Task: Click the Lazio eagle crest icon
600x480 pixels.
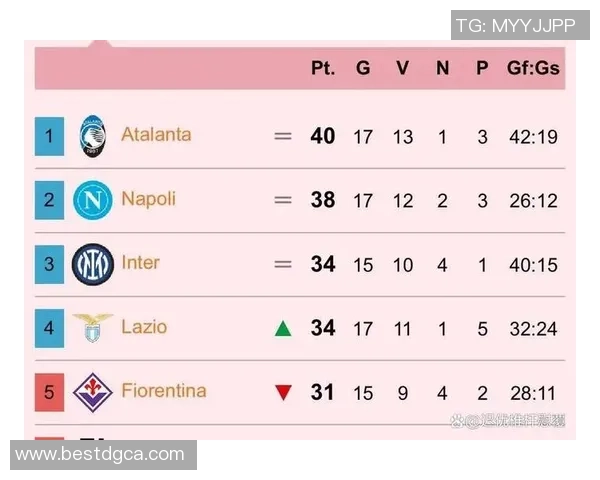Action: (x=93, y=327)
